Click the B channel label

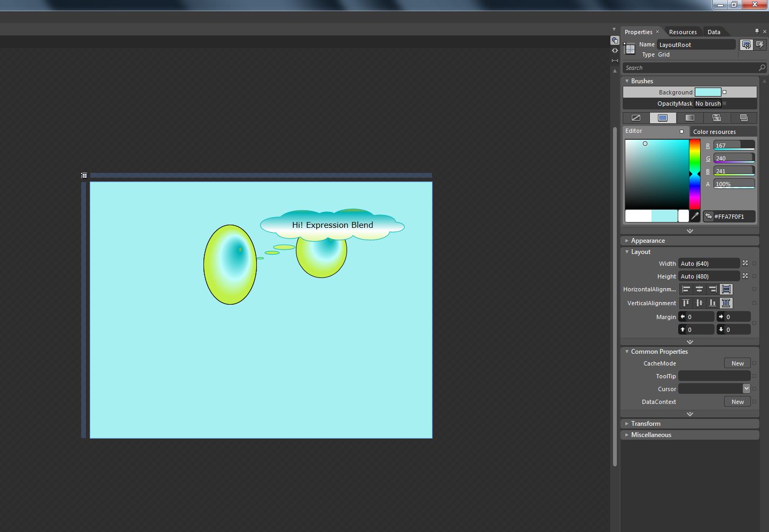point(708,171)
